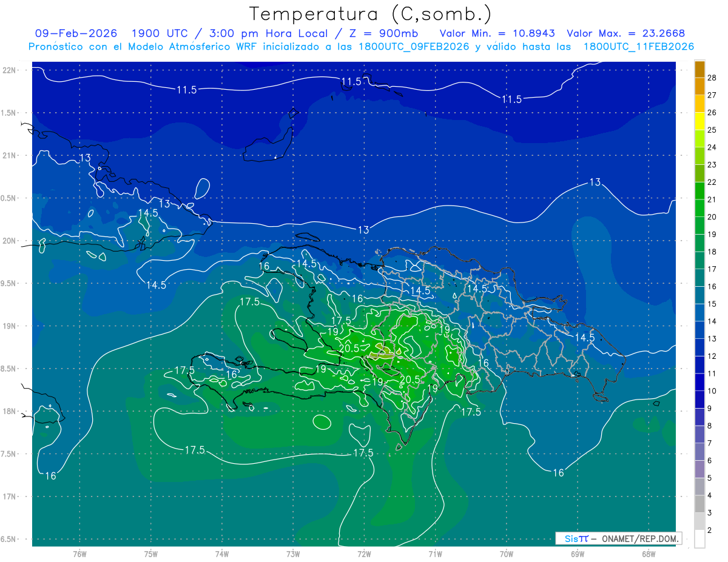Click the color scale label "22"
The height and width of the screenshot is (562, 728).
[712, 182]
